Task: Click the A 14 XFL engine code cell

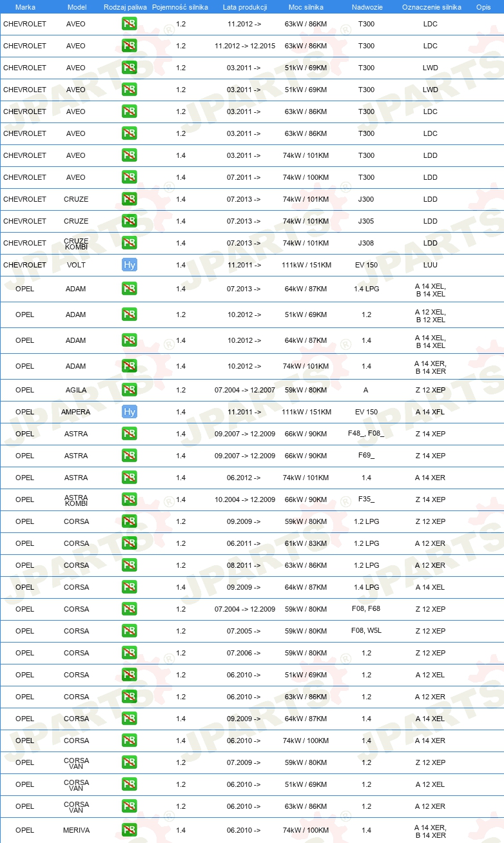Action: tap(431, 412)
